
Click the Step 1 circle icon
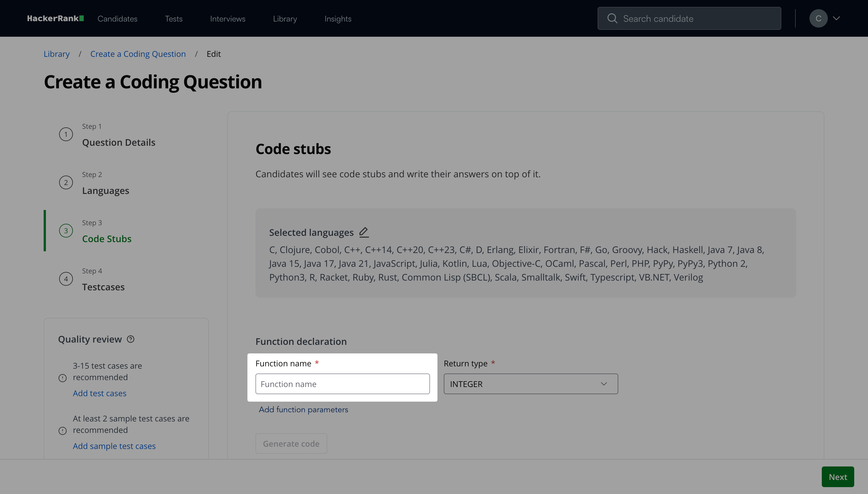pos(66,134)
